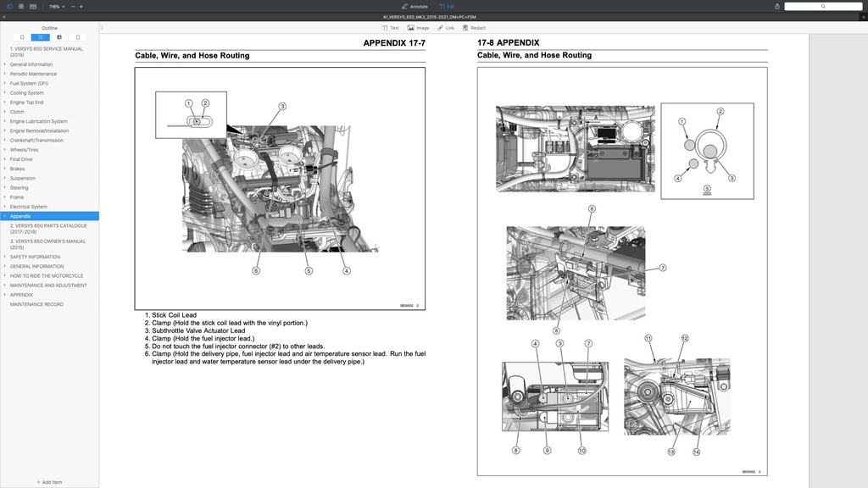The height and width of the screenshot is (488, 868).
Task: Click legend line '1. Stick Coil Lead'
Action: pos(170,315)
